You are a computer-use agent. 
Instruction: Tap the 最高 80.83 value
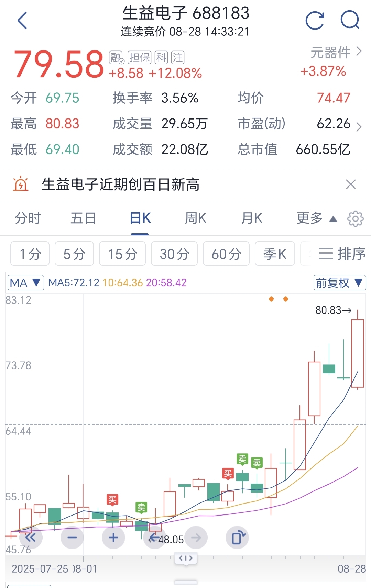(62, 124)
